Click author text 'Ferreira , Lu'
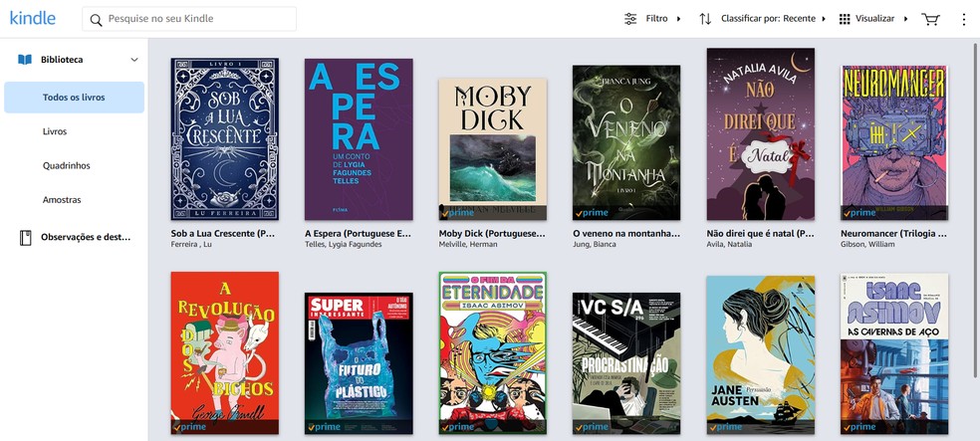The height and width of the screenshot is (441, 980). point(191,244)
